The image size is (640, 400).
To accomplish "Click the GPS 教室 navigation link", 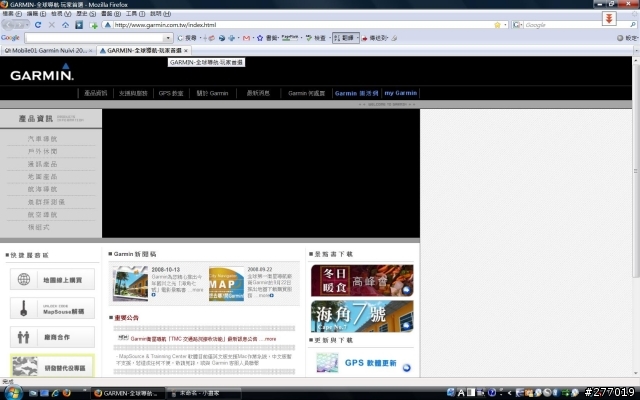I will (x=171, y=93).
